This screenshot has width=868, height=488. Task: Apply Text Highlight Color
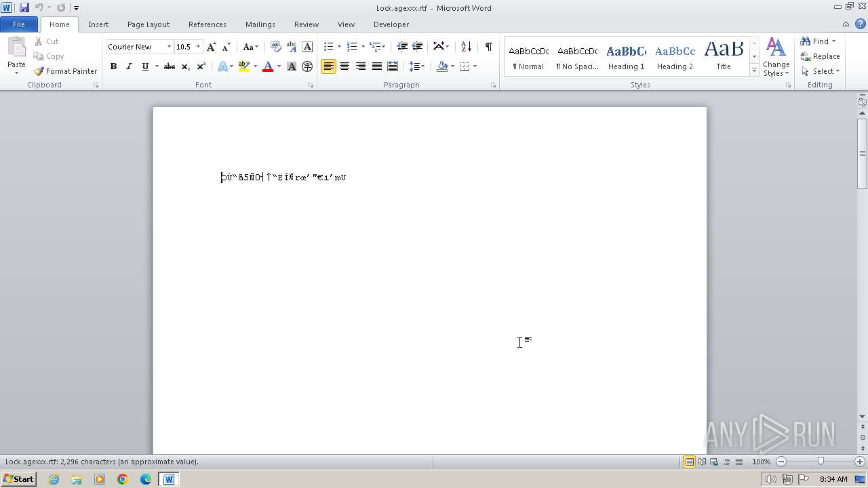click(244, 66)
